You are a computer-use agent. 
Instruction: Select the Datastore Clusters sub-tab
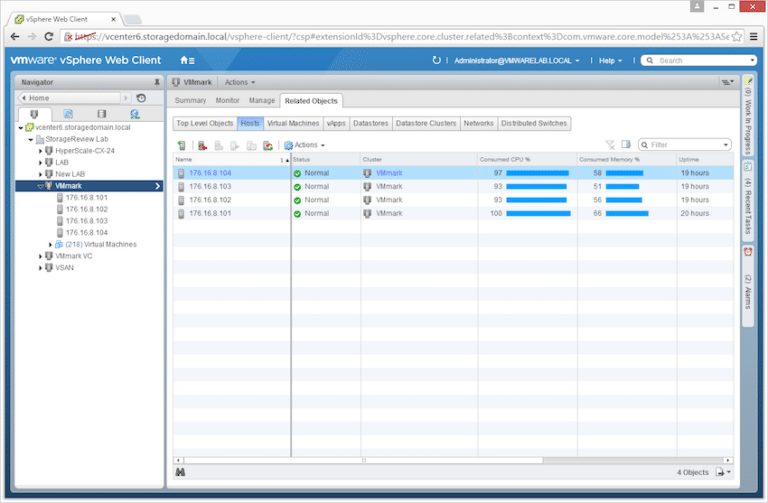pyautogui.click(x=426, y=123)
